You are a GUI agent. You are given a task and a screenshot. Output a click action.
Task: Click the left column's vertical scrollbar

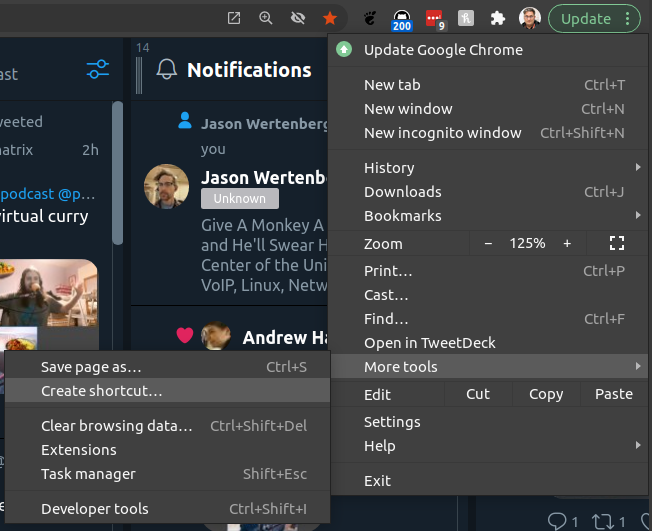coord(118,173)
